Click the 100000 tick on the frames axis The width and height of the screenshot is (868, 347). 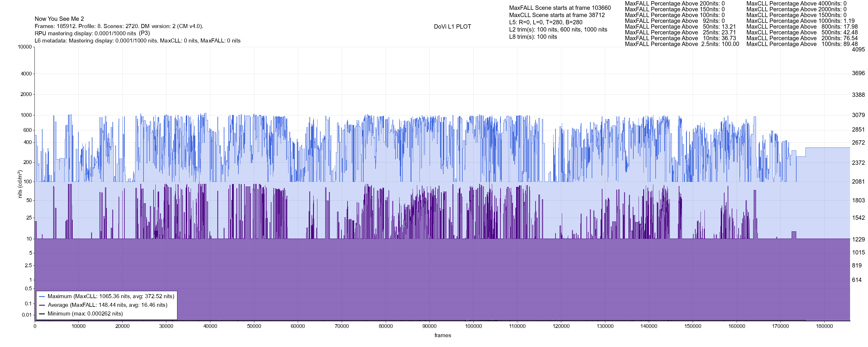click(473, 326)
